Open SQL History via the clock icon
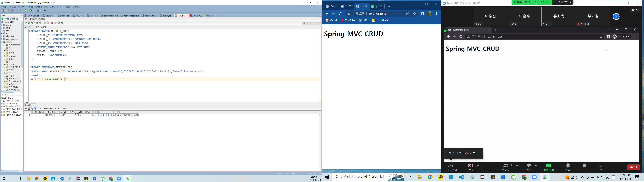This screenshot has width=644, height=182. coord(59,22)
